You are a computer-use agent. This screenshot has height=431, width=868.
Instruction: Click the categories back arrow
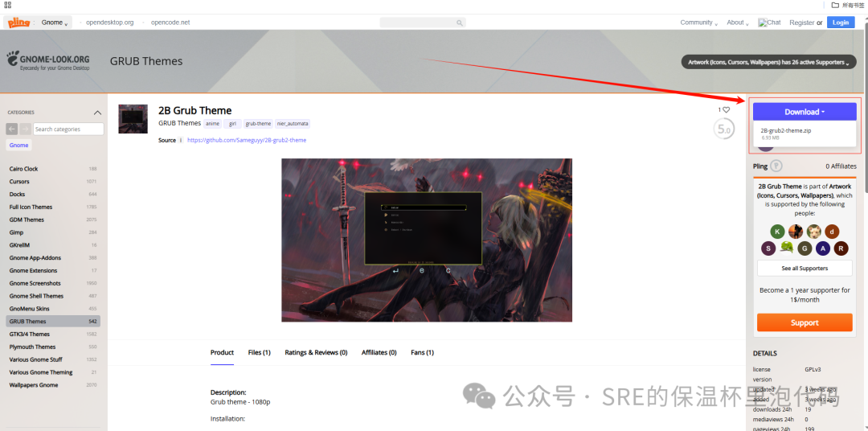coord(11,129)
